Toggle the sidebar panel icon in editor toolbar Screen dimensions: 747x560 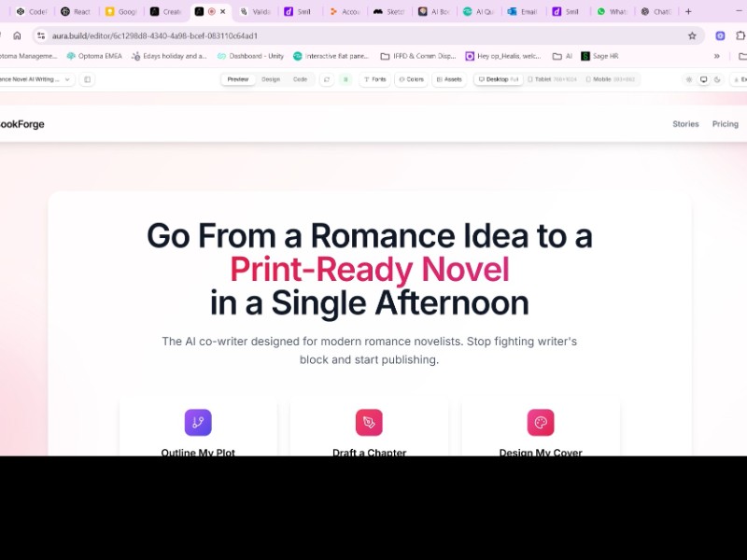coord(87,79)
